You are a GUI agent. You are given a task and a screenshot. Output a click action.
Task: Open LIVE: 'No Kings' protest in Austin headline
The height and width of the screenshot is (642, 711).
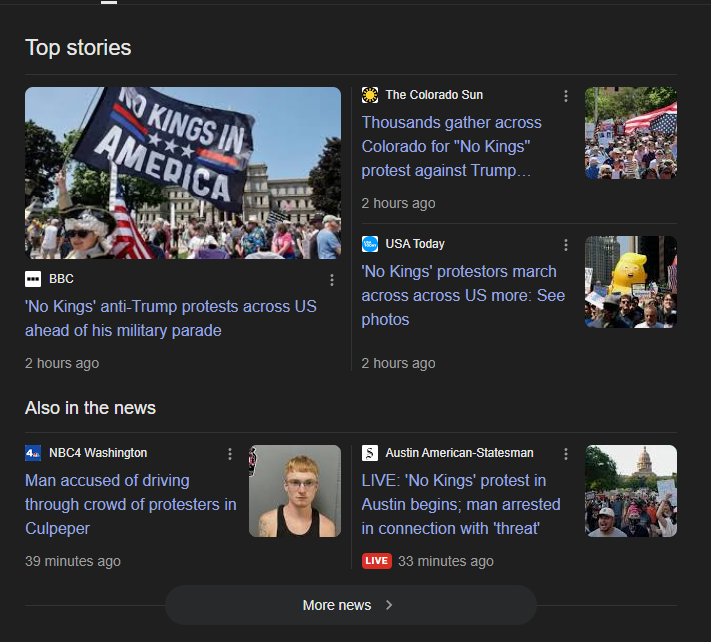(461, 504)
